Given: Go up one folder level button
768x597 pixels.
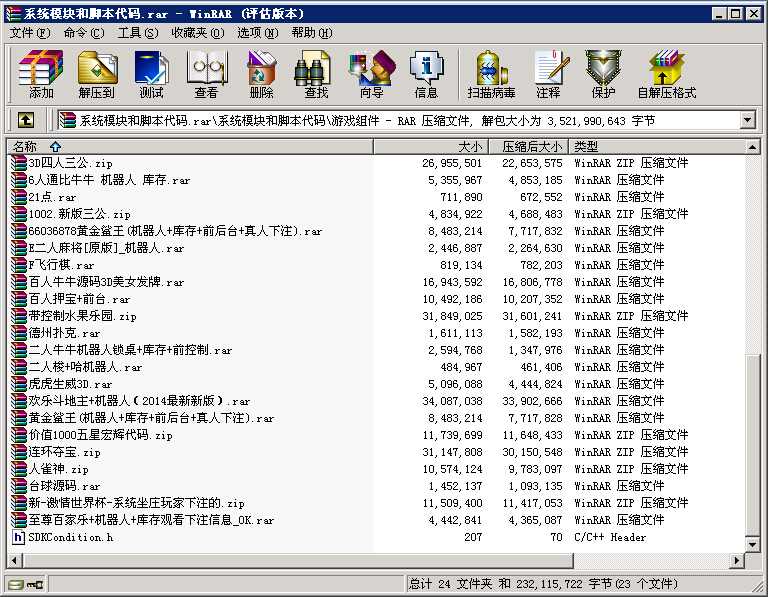Looking at the screenshot, I should tap(26, 120).
